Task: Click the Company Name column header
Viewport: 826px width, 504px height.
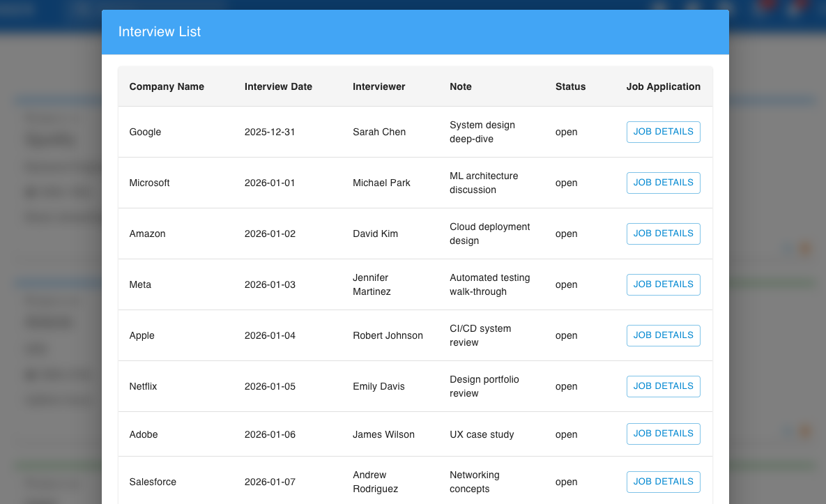Action: point(167,87)
